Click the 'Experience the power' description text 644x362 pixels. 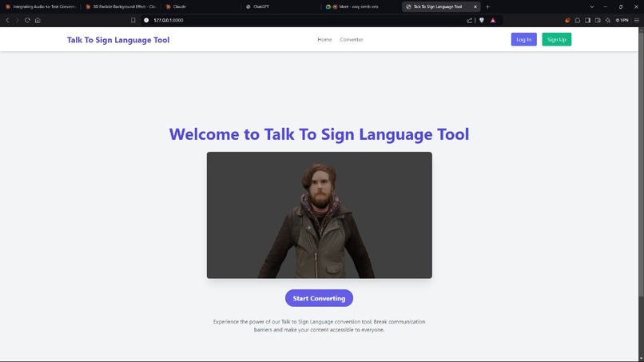tap(319, 325)
